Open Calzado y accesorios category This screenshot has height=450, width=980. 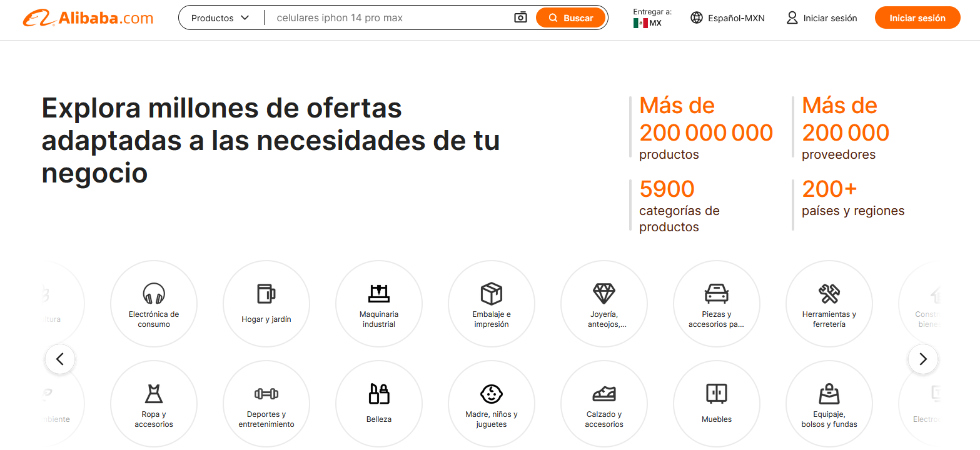point(604,404)
